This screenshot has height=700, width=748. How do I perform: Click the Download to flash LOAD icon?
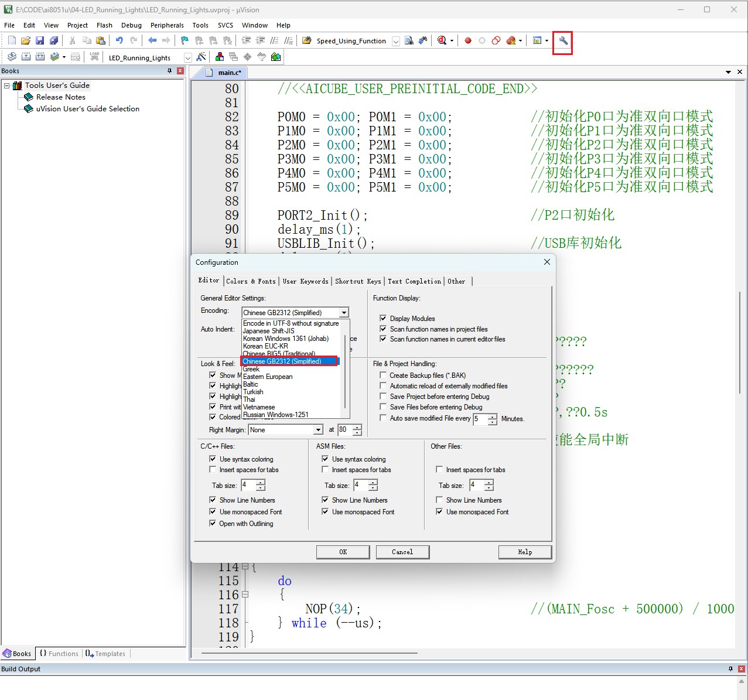click(94, 57)
